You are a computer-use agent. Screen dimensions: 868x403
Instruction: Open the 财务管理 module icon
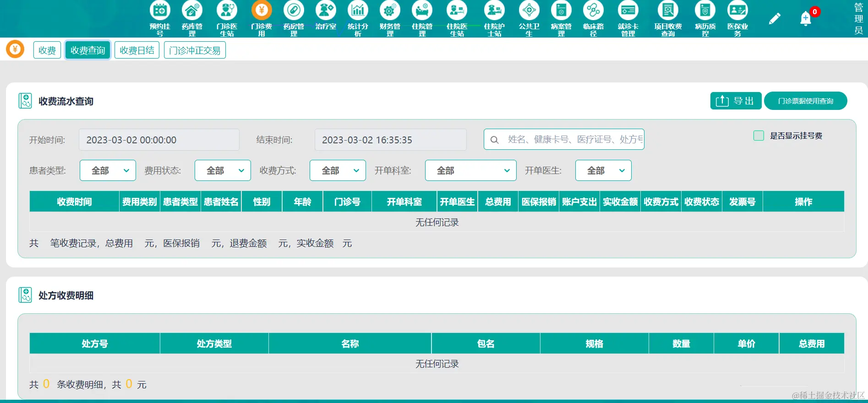(390, 10)
